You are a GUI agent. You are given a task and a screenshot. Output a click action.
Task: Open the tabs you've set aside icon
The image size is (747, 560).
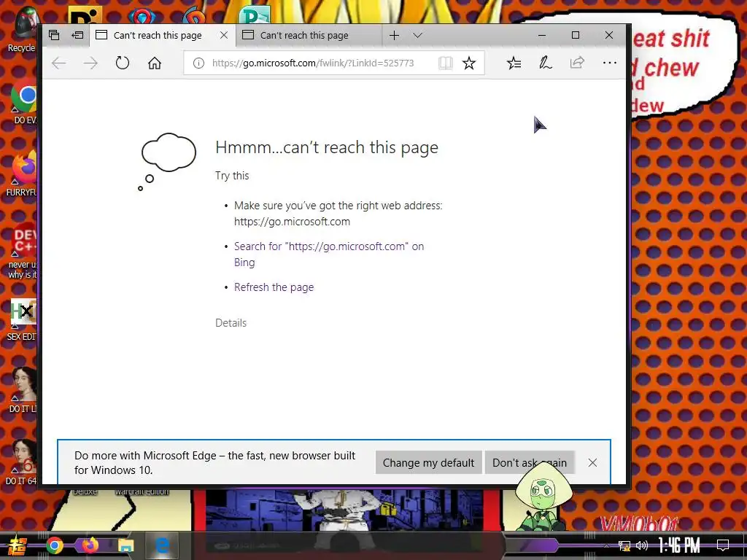click(54, 35)
